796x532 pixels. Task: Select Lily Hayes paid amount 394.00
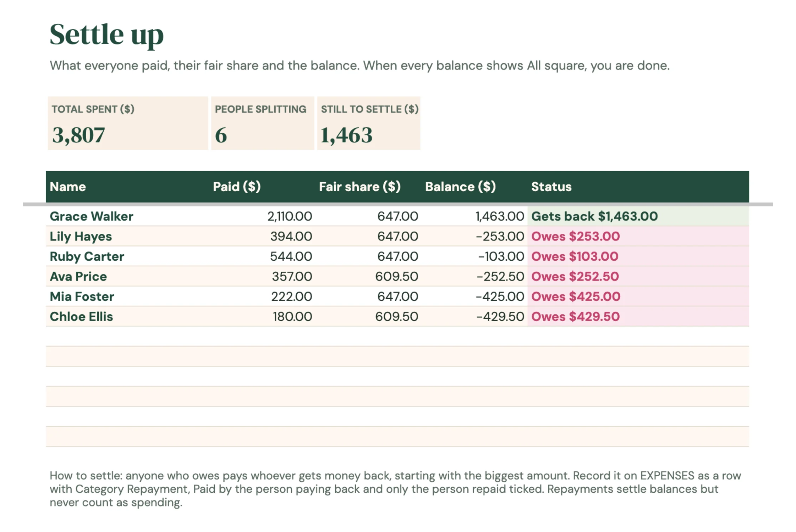pyautogui.click(x=291, y=236)
